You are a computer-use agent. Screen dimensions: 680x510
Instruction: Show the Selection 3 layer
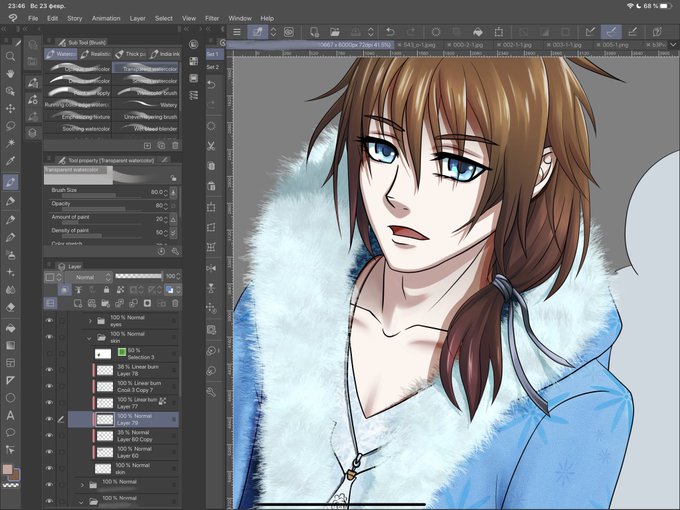49,353
